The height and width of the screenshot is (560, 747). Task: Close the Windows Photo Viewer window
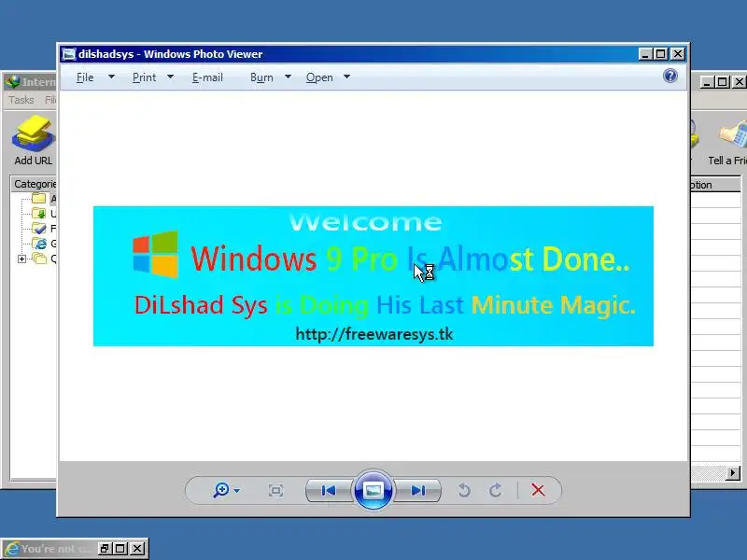point(678,54)
